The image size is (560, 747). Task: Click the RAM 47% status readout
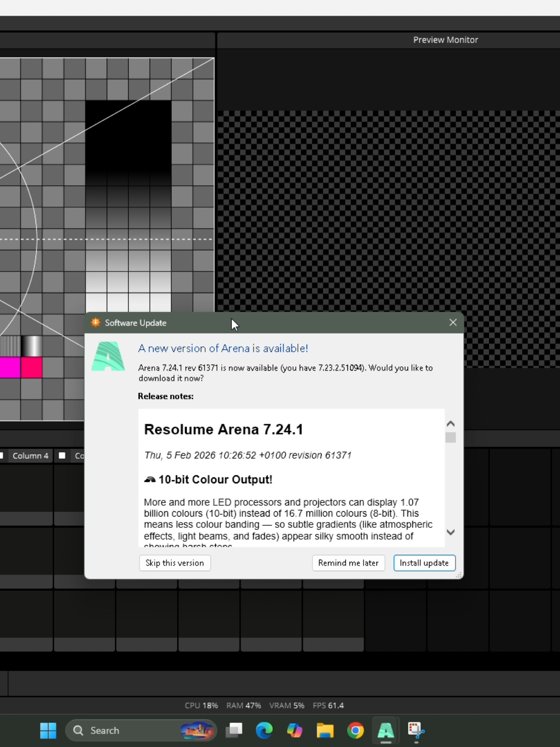coord(244,706)
